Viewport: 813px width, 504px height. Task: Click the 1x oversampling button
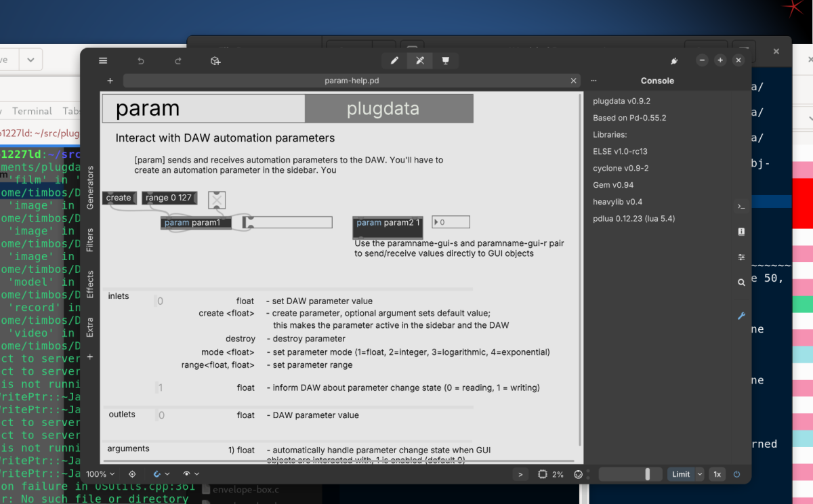pyautogui.click(x=717, y=474)
